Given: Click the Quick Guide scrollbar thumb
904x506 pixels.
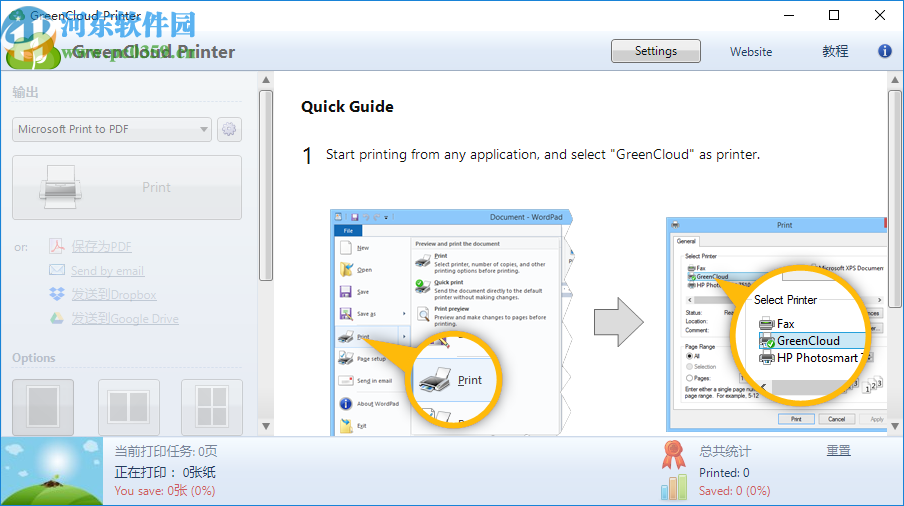Looking at the screenshot, I should 895,199.
